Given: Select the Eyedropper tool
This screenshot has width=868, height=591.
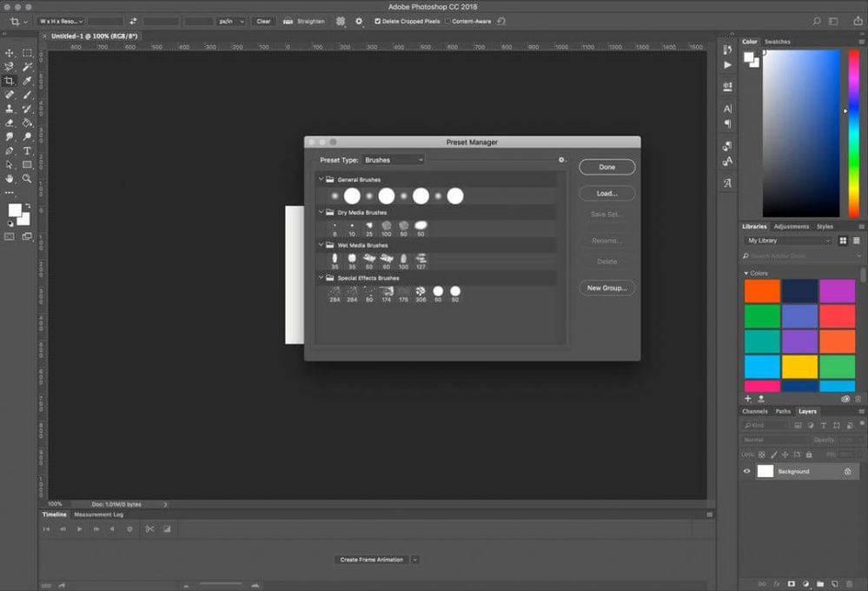Looking at the screenshot, I should [x=27, y=80].
